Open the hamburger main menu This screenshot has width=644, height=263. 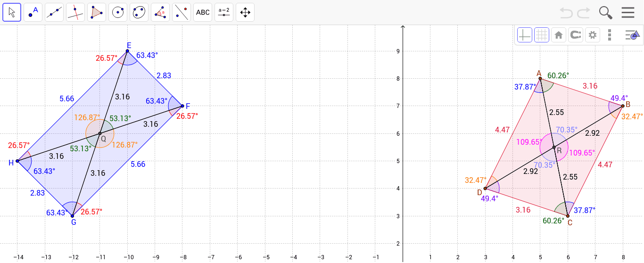pyautogui.click(x=628, y=12)
